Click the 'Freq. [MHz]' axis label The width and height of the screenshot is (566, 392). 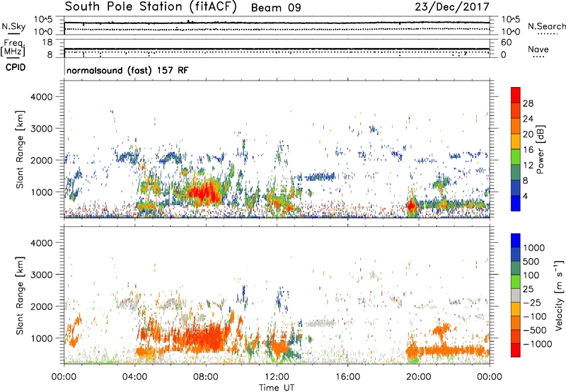tap(13, 48)
